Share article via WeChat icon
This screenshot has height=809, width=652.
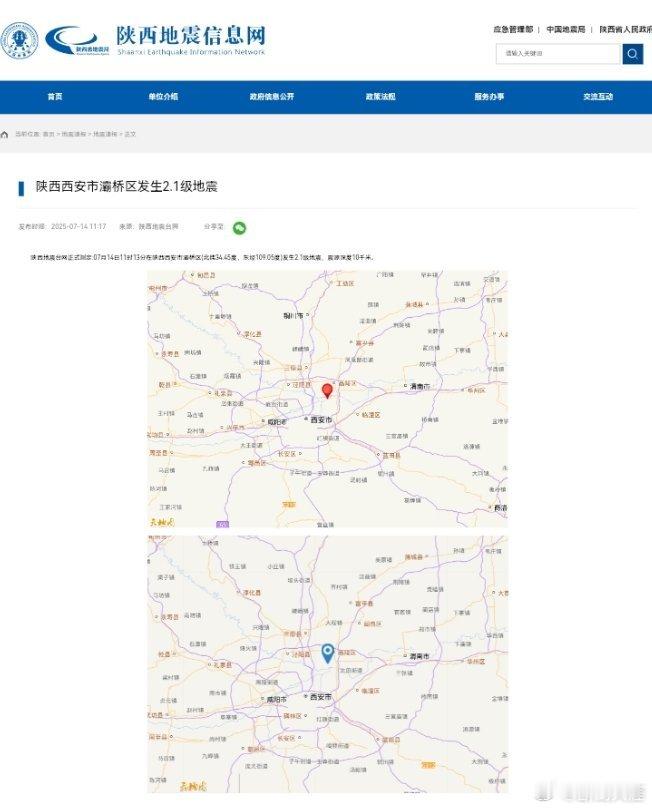point(239,228)
